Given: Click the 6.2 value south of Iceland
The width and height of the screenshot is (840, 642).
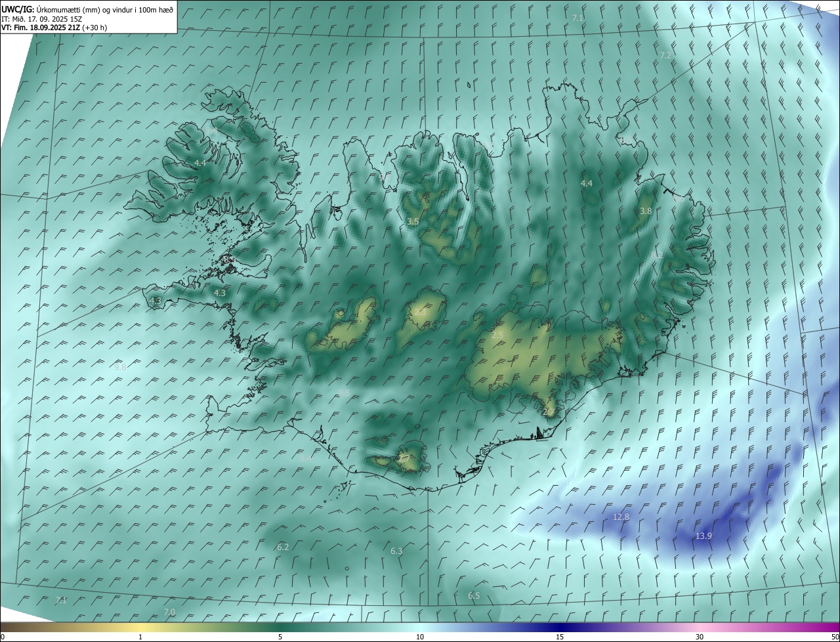Looking at the screenshot, I should tap(283, 547).
